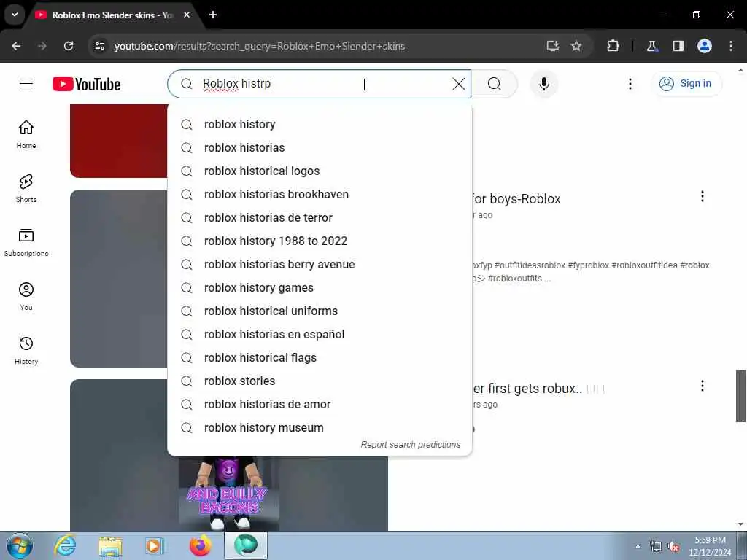View site information icon in the address bar
This screenshot has height=560, width=747.
(99, 46)
